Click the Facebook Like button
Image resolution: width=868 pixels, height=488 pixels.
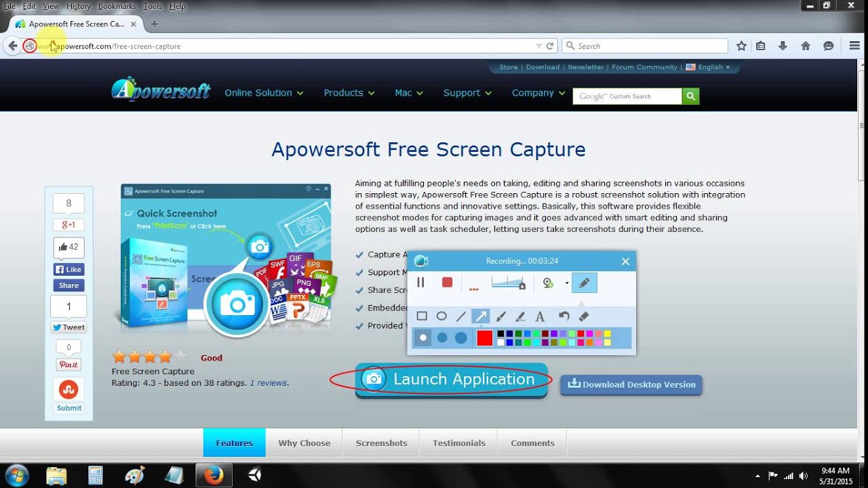(x=68, y=269)
